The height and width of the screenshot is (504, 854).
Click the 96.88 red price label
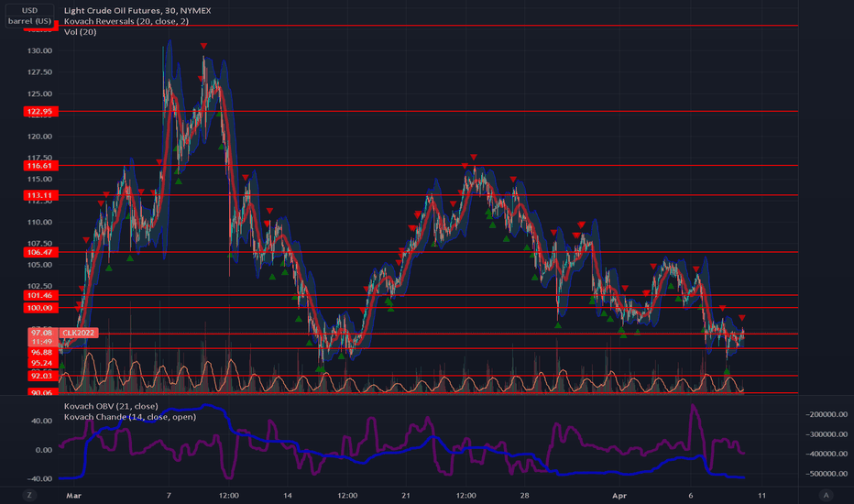42,353
